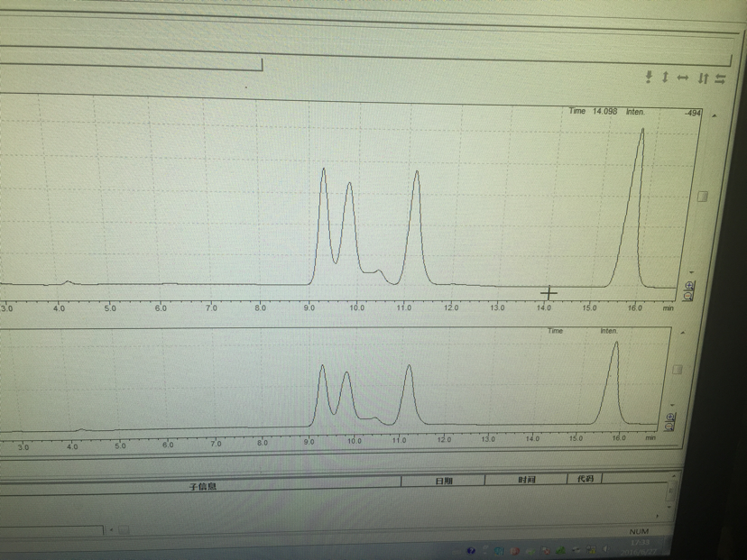The height and width of the screenshot is (560, 747).
Task: Open the taskbar clock showing 17:33
Action: [x=641, y=547]
